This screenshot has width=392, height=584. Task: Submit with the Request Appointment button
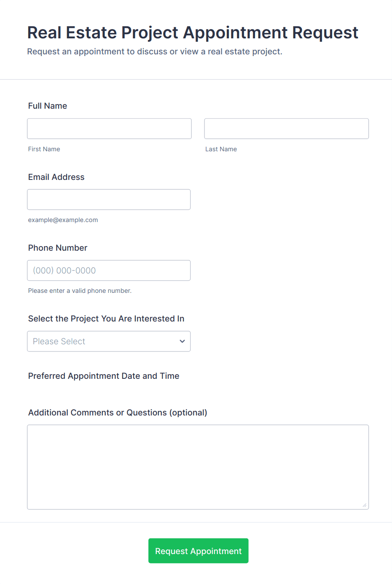198,550
